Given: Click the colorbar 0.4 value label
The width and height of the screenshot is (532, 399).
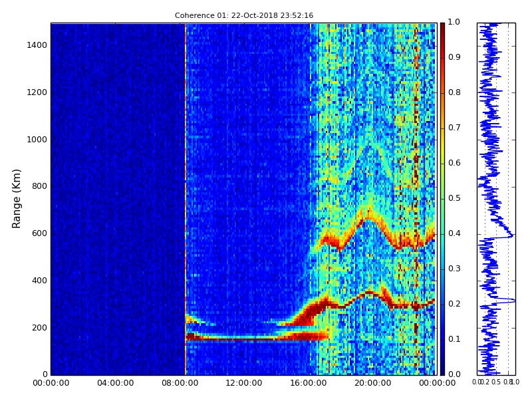Looking at the screenshot, I should pyautogui.click(x=454, y=233).
